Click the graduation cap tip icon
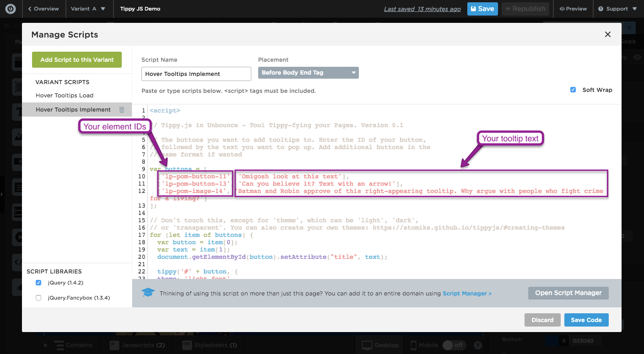 click(x=148, y=293)
